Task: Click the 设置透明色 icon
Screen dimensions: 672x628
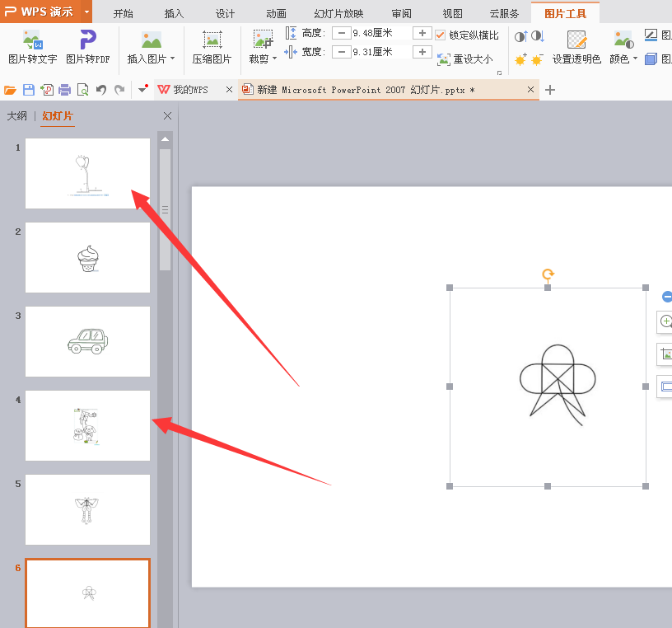Action: [576, 40]
